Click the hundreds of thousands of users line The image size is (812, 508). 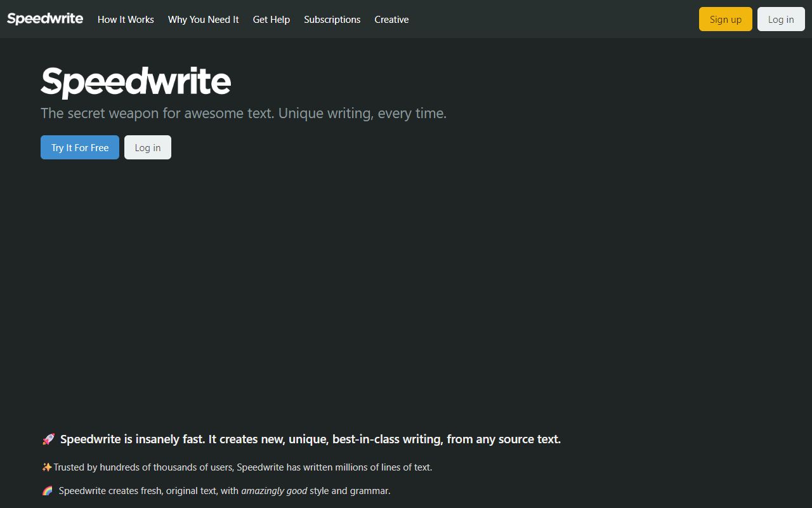pos(242,467)
